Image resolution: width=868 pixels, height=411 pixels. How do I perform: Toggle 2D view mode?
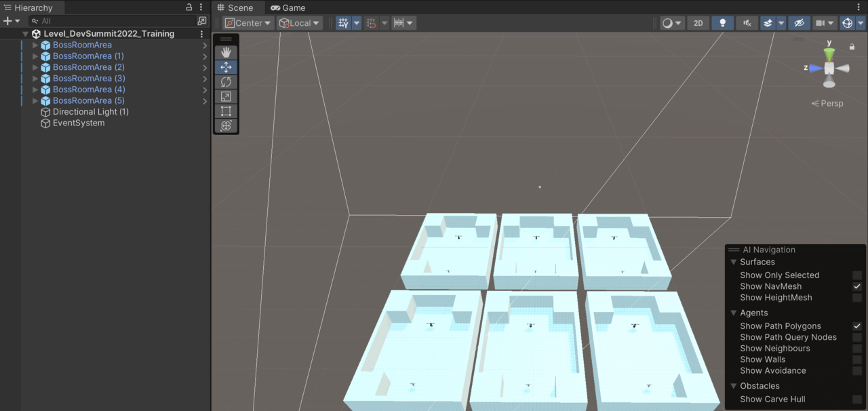pos(698,23)
